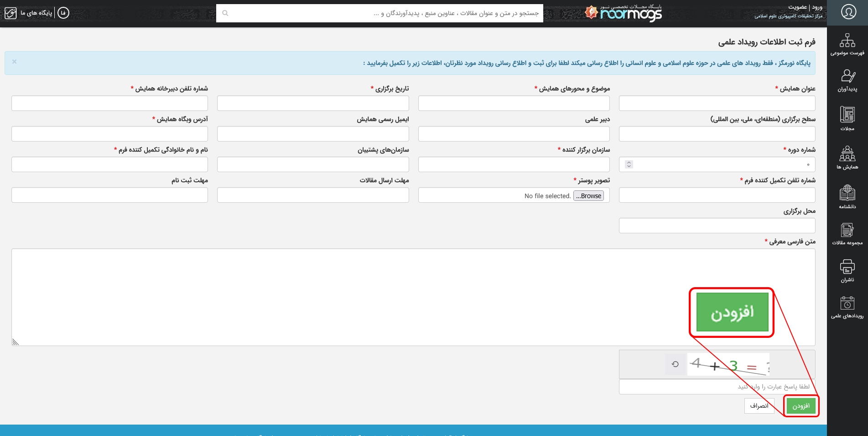The width and height of the screenshot is (868, 436).
Task: Click the ورود login link
Action: 817,7
